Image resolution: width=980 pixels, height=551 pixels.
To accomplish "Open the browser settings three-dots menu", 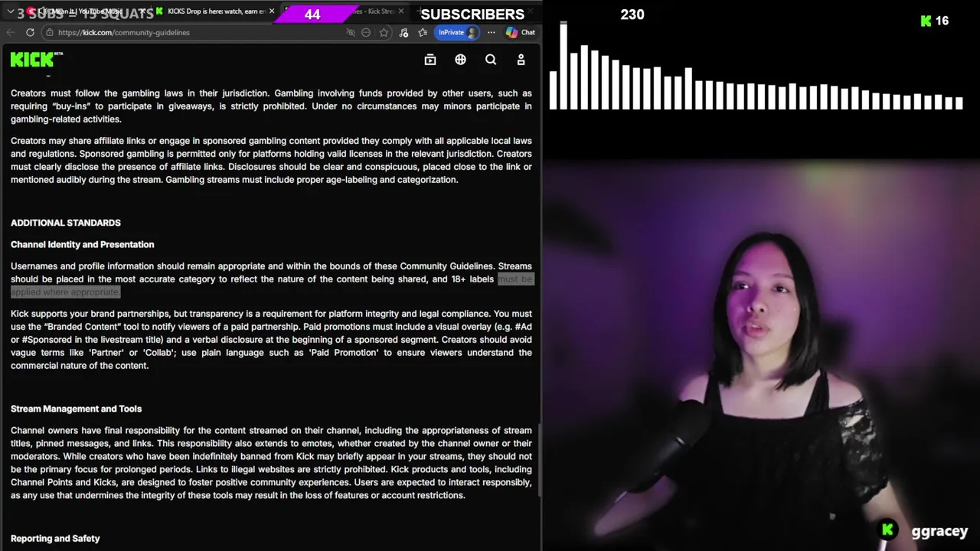I will point(491,32).
